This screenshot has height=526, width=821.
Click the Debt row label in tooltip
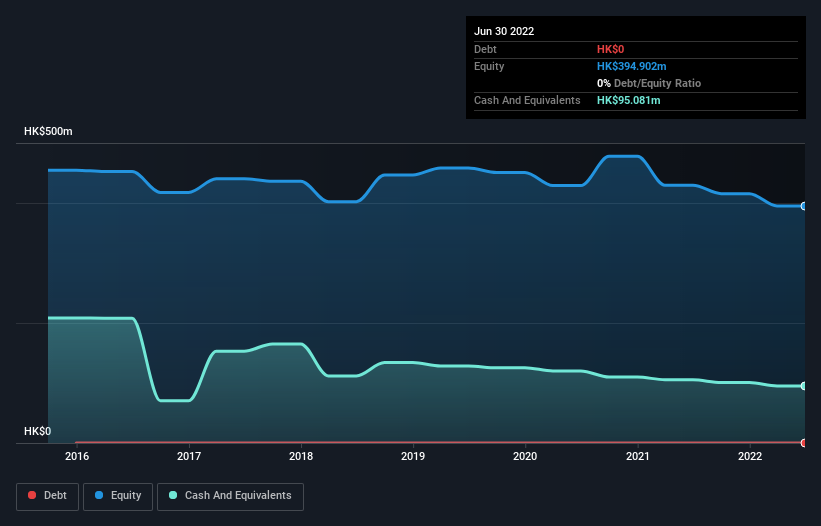485,49
